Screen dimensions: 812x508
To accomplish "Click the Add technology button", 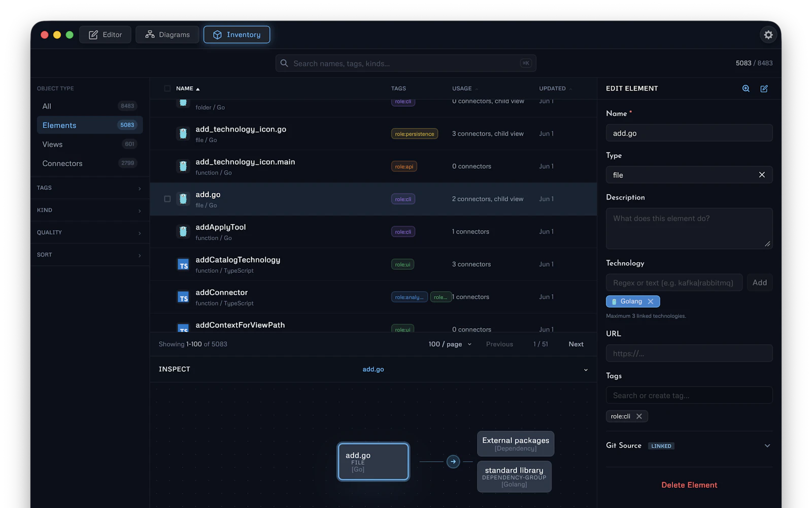I will point(760,282).
